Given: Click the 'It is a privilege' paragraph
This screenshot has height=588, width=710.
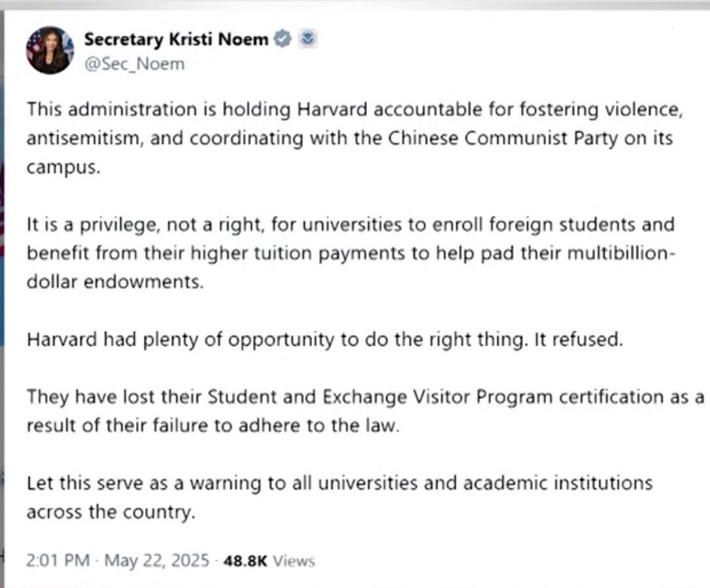Looking at the screenshot, I should pyautogui.click(x=350, y=253).
